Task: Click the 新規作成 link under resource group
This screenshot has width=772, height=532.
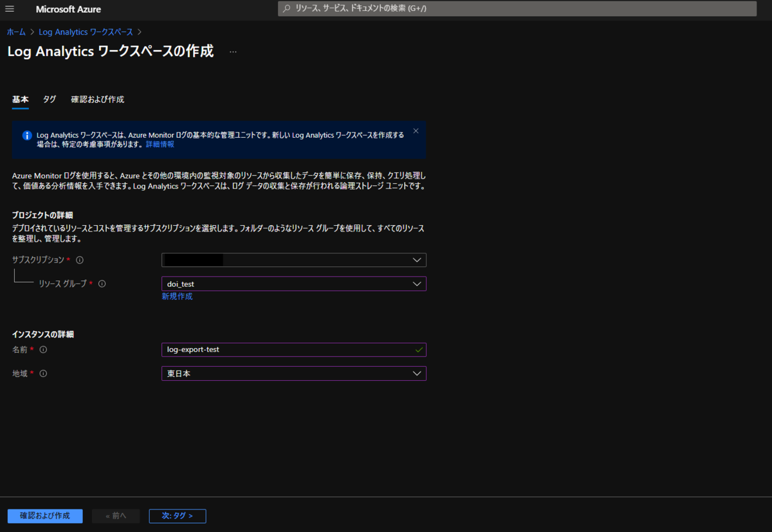Action: coord(177,296)
